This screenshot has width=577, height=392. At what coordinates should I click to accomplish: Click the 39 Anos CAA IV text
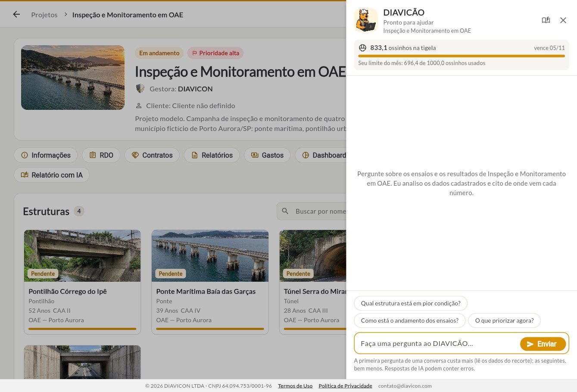[x=178, y=311]
